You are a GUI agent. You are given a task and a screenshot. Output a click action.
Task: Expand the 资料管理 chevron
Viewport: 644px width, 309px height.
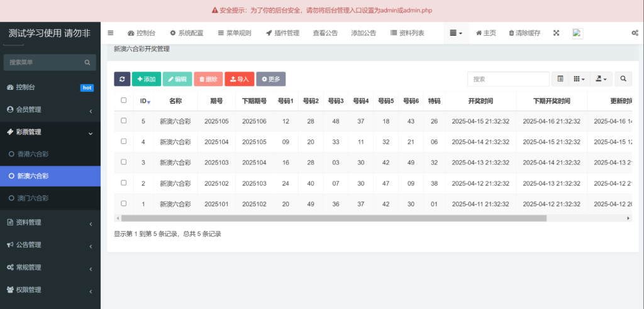(91, 224)
